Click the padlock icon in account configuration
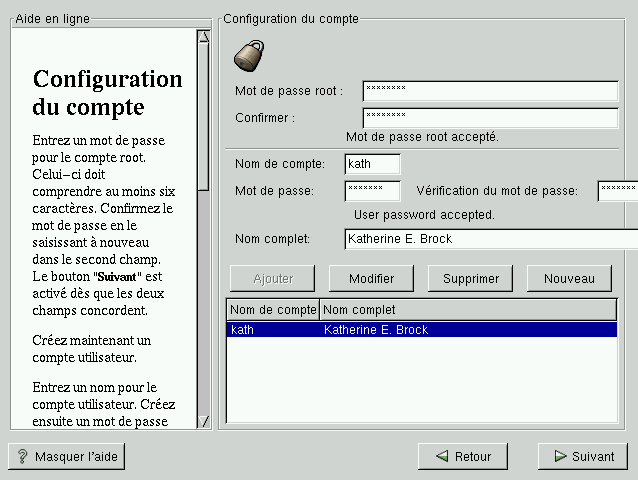 coord(249,55)
